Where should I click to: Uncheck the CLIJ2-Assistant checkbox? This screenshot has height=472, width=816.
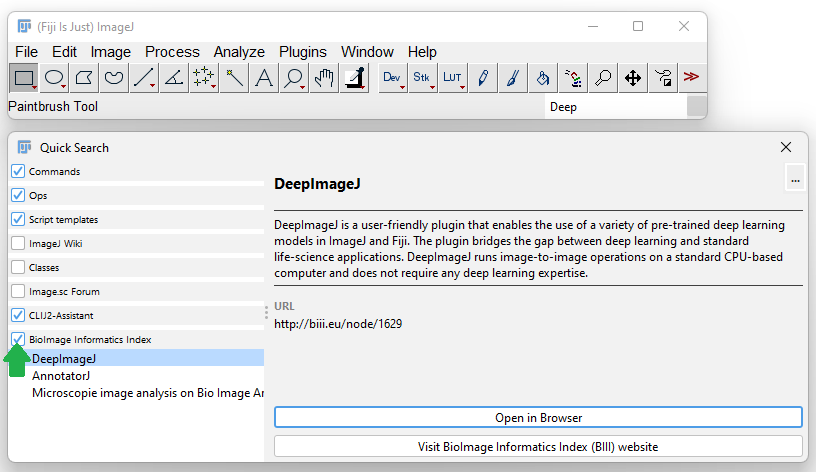[18, 315]
